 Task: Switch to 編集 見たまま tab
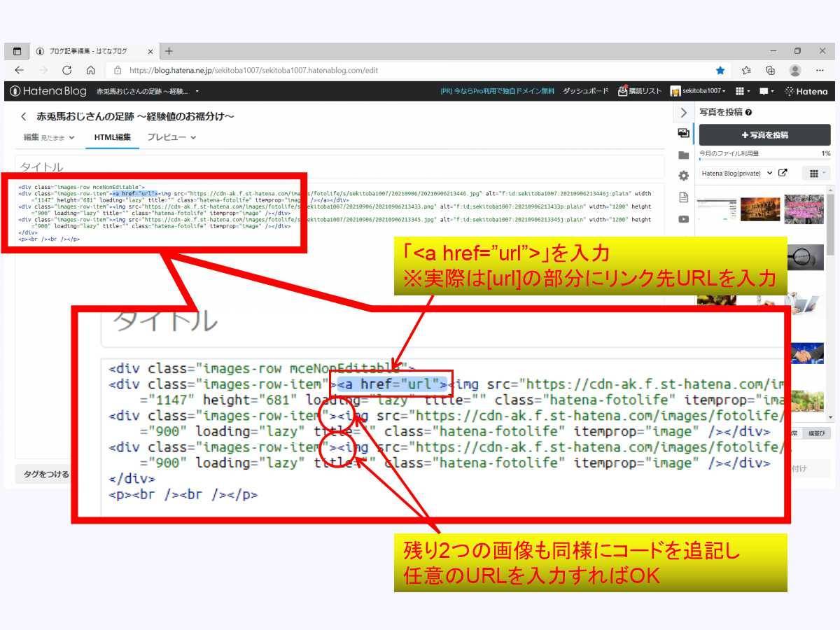(49, 137)
